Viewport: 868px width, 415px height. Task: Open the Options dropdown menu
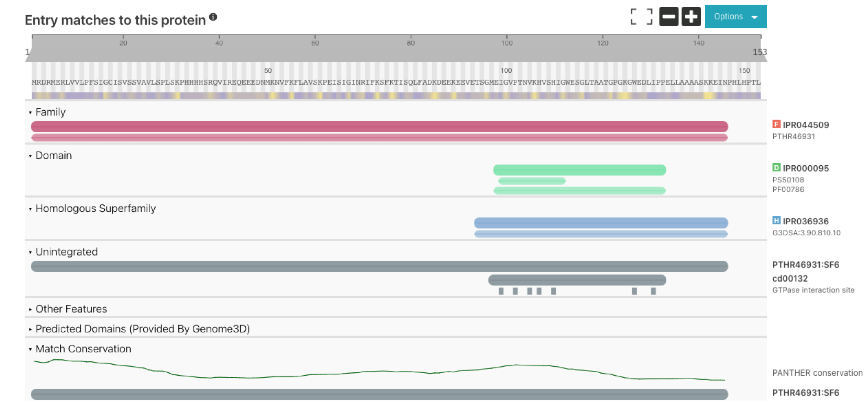tap(736, 17)
